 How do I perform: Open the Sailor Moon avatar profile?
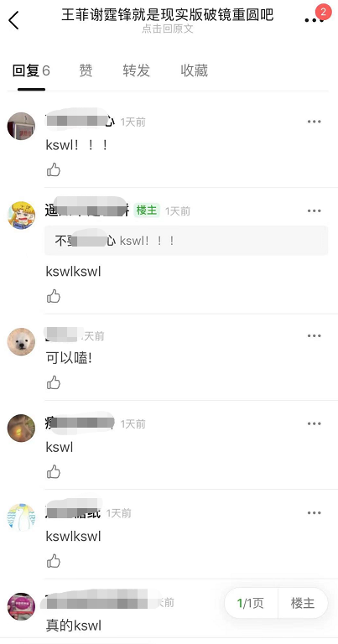(x=21, y=216)
